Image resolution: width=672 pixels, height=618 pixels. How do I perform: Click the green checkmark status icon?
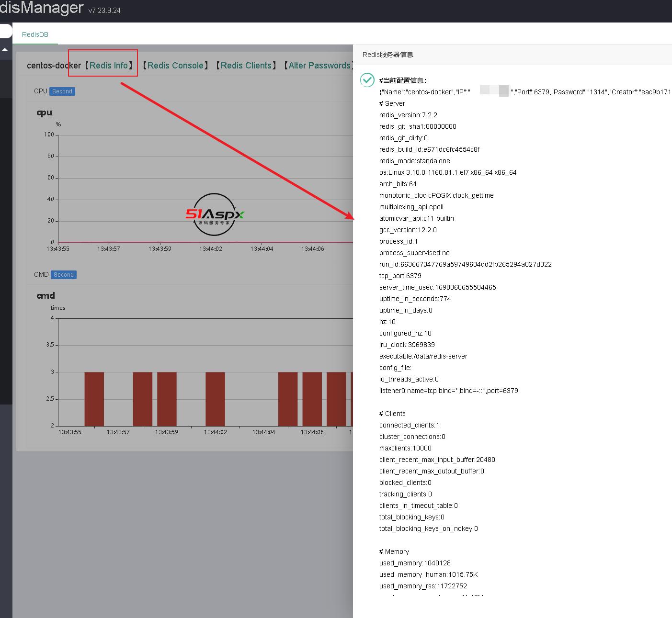pyautogui.click(x=367, y=80)
